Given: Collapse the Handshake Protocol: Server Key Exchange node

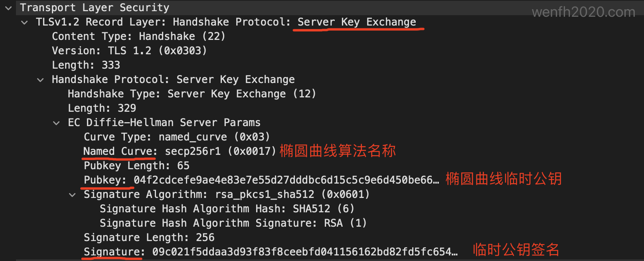Looking at the screenshot, I should [x=40, y=79].
